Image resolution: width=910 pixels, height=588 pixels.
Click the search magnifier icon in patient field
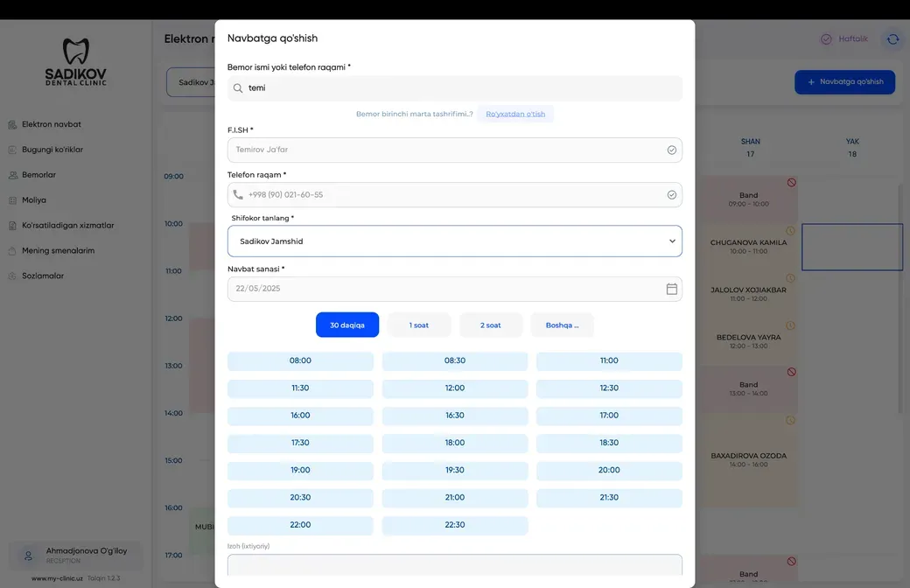point(238,88)
